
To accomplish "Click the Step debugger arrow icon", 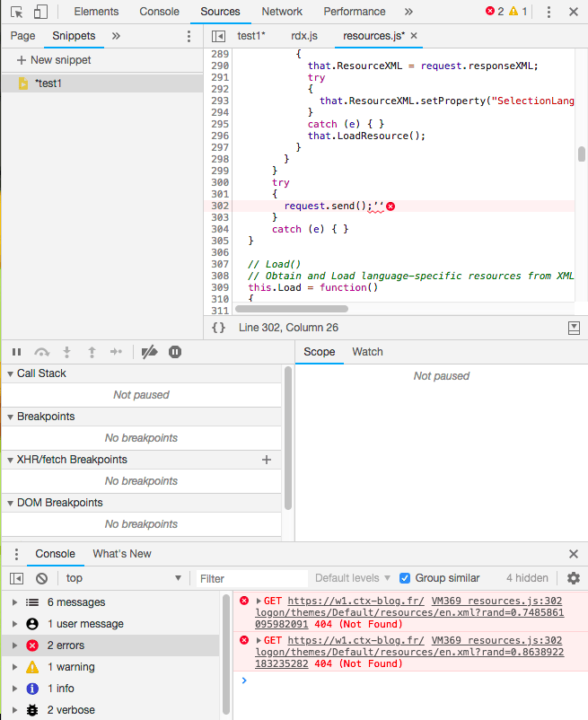I will (x=116, y=352).
